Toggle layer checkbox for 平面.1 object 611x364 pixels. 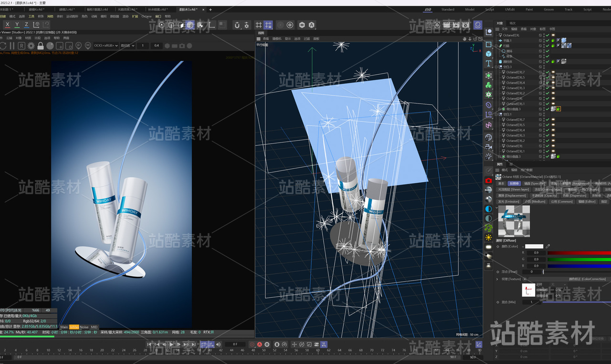540,41
